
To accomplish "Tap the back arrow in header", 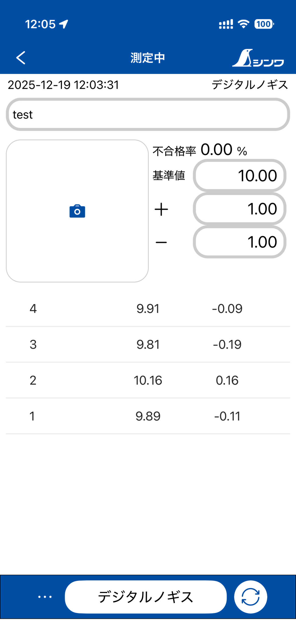I will (21, 58).
